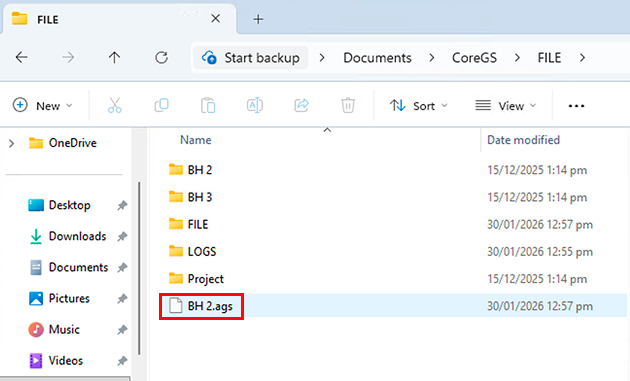The width and height of the screenshot is (630, 381).
Task: Select the BH 2.ags file
Action: pos(201,306)
